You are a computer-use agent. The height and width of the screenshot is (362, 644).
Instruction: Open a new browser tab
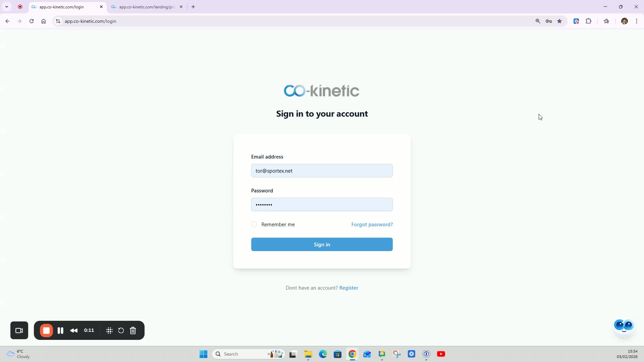[x=193, y=7]
